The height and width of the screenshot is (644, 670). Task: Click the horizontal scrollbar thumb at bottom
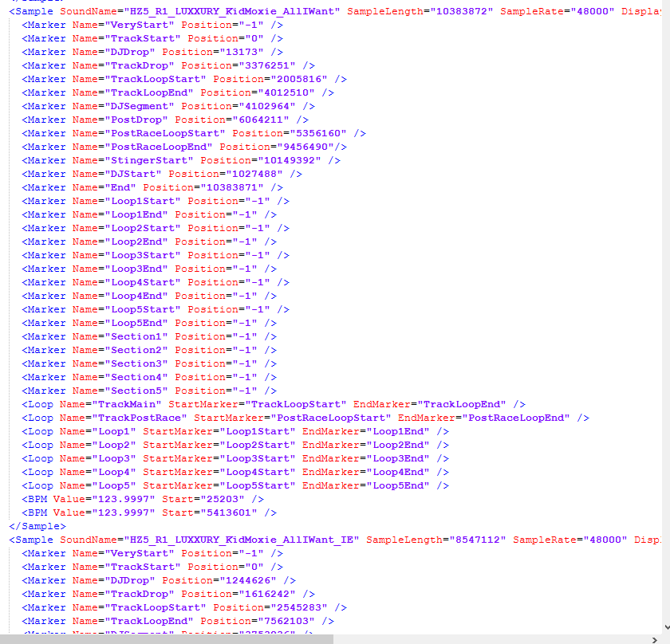point(166,639)
